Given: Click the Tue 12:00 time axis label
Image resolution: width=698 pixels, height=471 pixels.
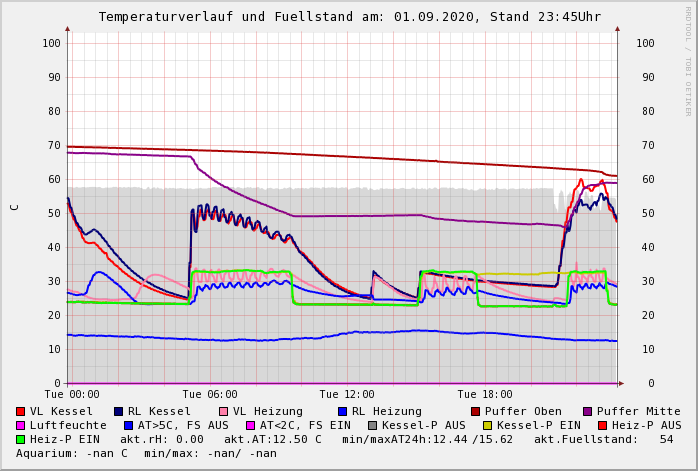Looking at the screenshot, I should (347, 394).
